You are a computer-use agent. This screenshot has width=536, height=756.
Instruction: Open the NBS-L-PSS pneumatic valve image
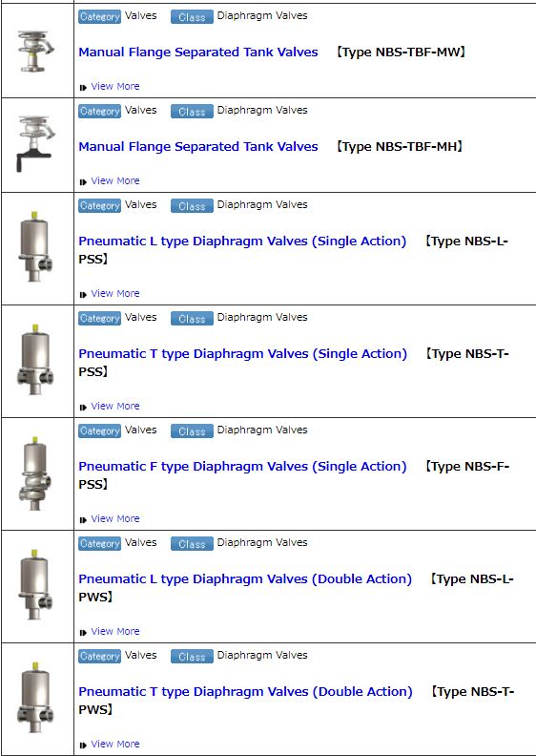(x=35, y=246)
